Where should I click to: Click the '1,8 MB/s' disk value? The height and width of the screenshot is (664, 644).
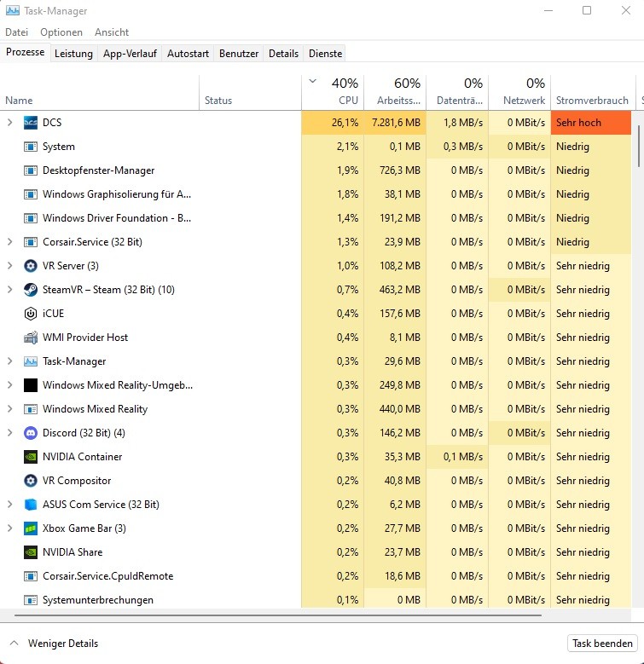tap(463, 123)
